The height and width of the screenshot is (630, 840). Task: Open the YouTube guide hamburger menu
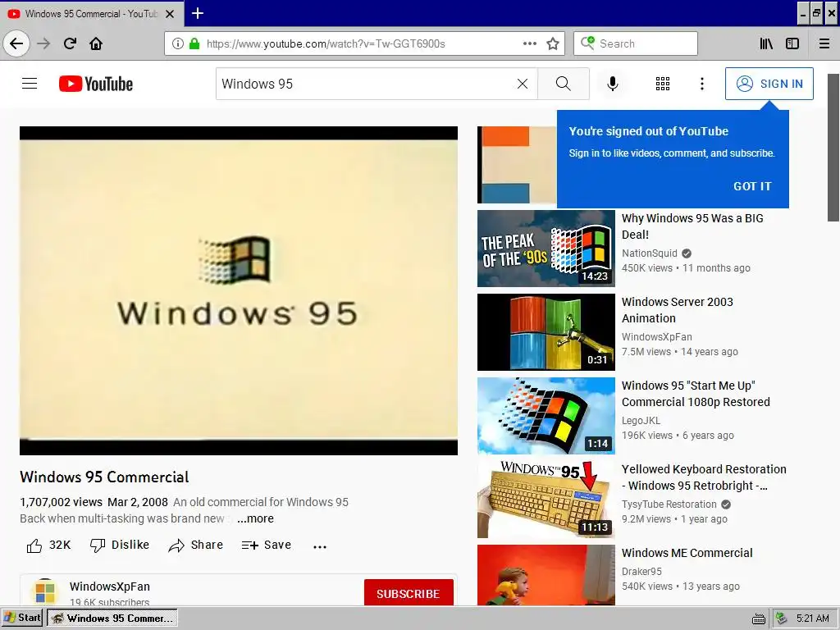pyautogui.click(x=30, y=84)
